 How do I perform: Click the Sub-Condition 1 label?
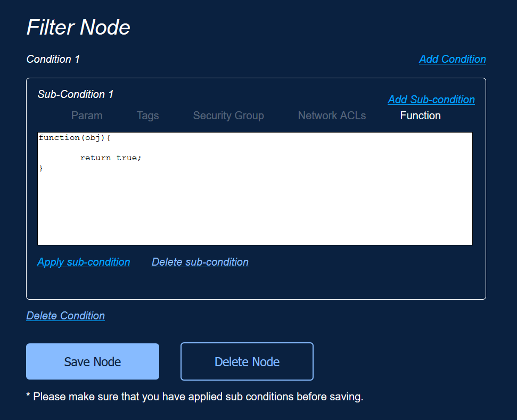click(75, 94)
